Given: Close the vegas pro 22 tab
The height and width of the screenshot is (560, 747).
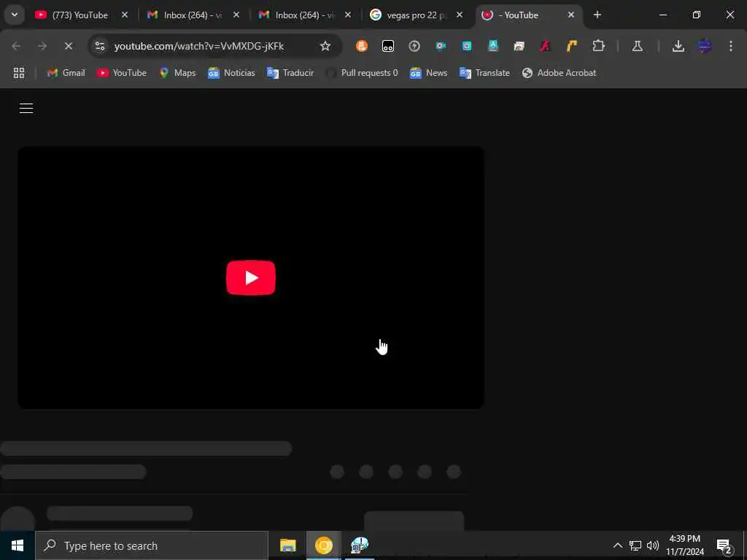Looking at the screenshot, I should click(x=460, y=15).
